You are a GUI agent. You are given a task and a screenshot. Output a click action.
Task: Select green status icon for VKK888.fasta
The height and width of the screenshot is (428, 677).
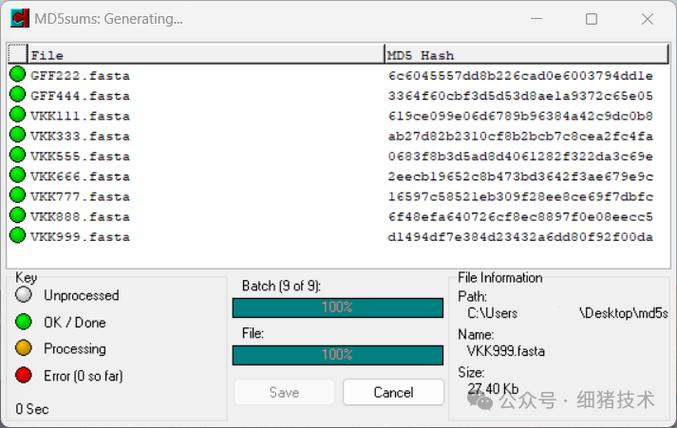(x=18, y=215)
